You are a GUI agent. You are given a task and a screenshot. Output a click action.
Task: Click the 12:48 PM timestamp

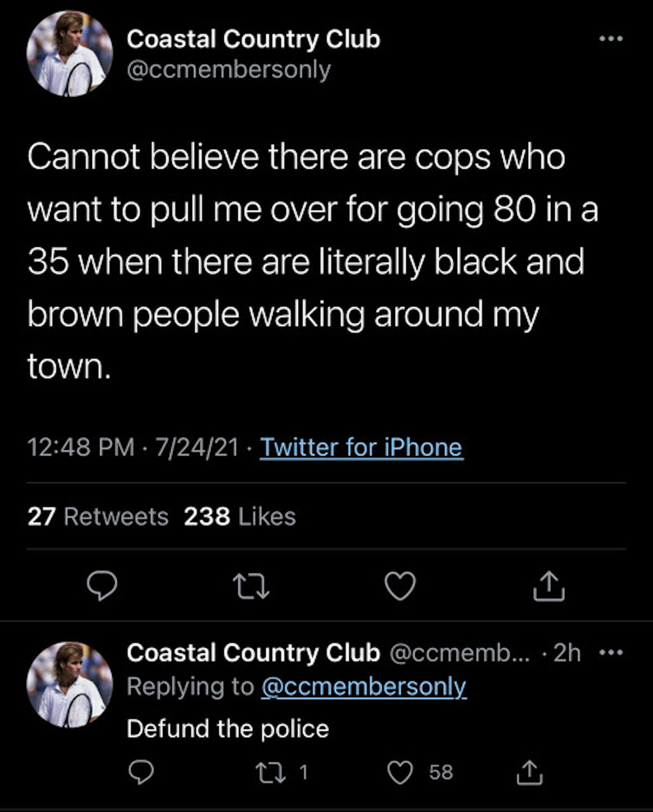(81, 448)
